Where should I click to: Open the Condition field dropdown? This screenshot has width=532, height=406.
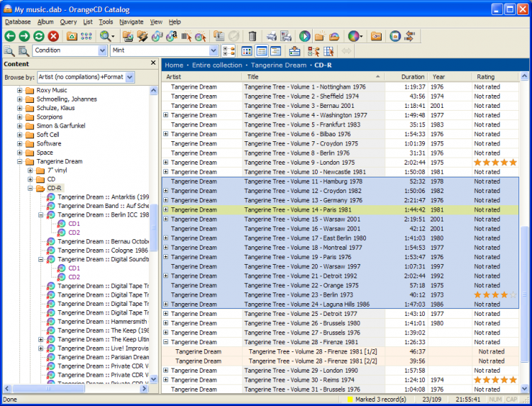pos(102,50)
